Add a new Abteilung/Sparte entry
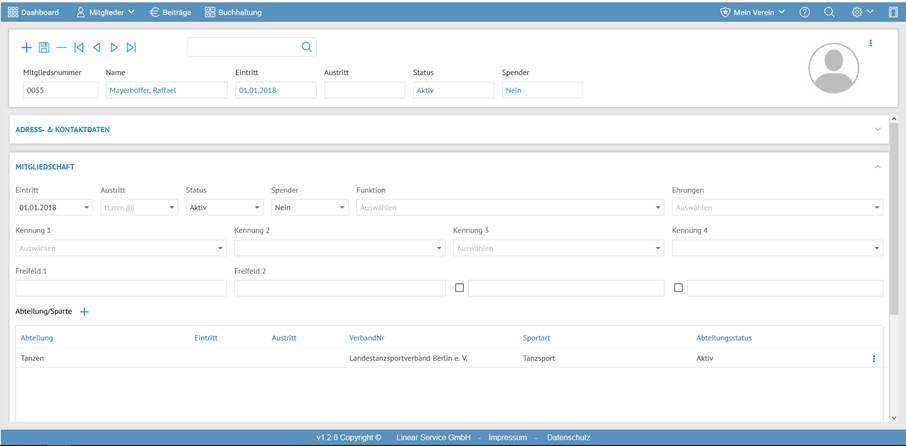This screenshot has width=906, height=446. click(x=84, y=312)
